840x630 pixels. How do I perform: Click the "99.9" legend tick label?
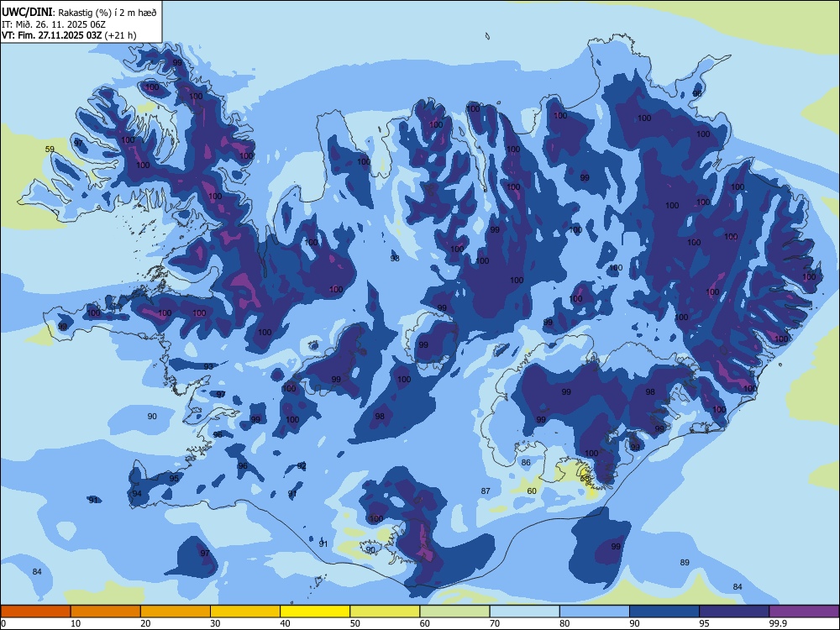pyautogui.click(x=777, y=623)
